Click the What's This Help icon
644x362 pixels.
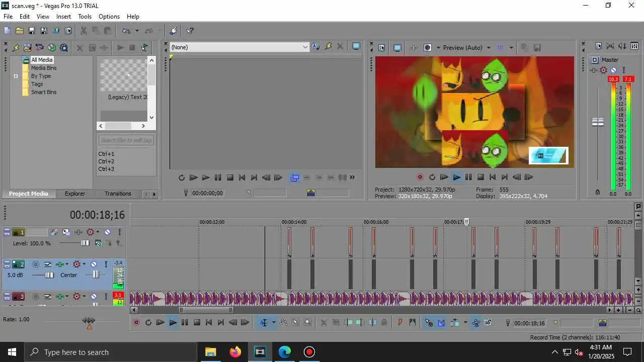pyautogui.click(x=190, y=31)
